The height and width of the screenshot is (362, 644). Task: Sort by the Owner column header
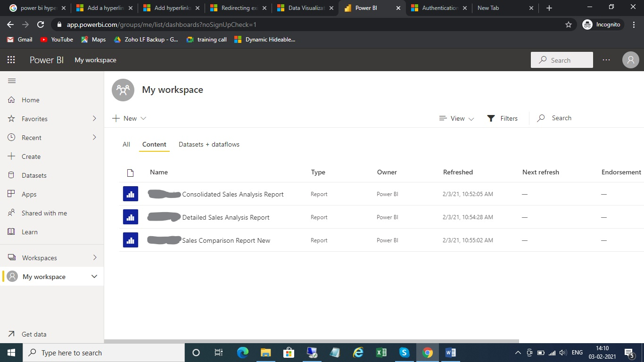click(x=387, y=172)
